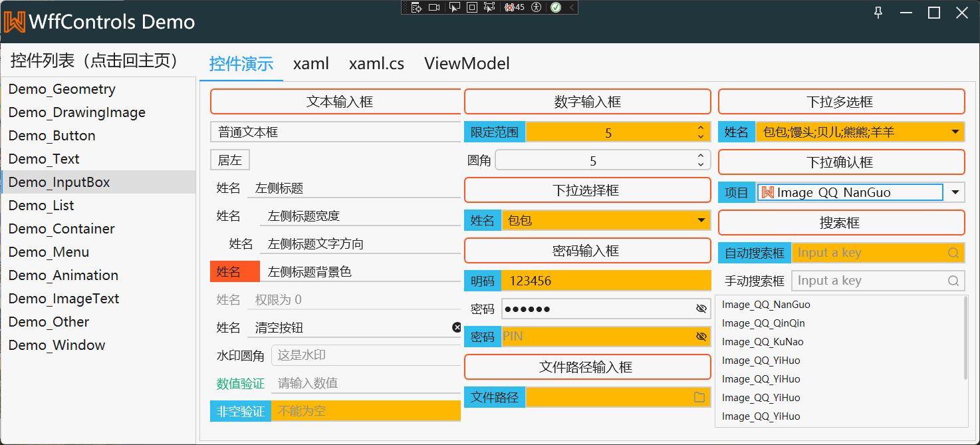Image resolution: width=980 pixels, height=445 pixels.
Task: Click the camera icon in debug toolbar
Action: point(435,7)
